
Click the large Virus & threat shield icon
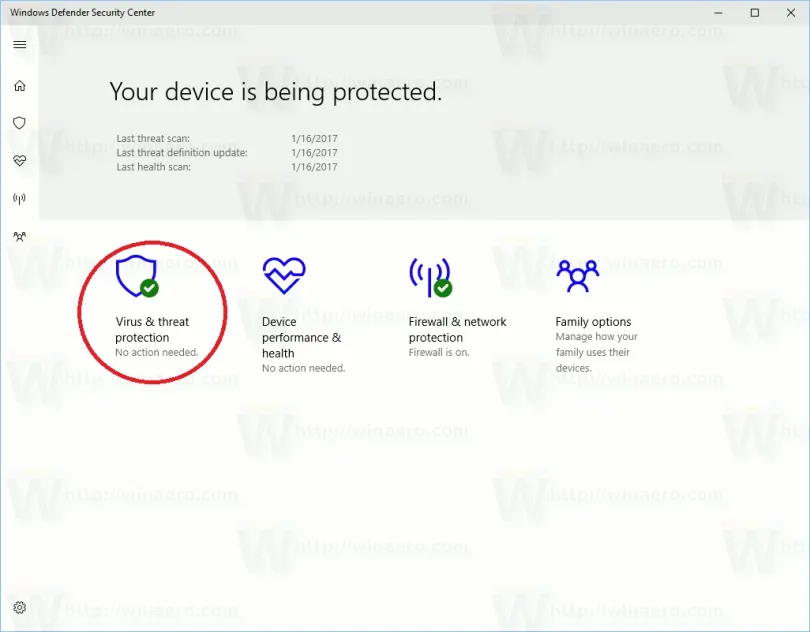(137, 276)
